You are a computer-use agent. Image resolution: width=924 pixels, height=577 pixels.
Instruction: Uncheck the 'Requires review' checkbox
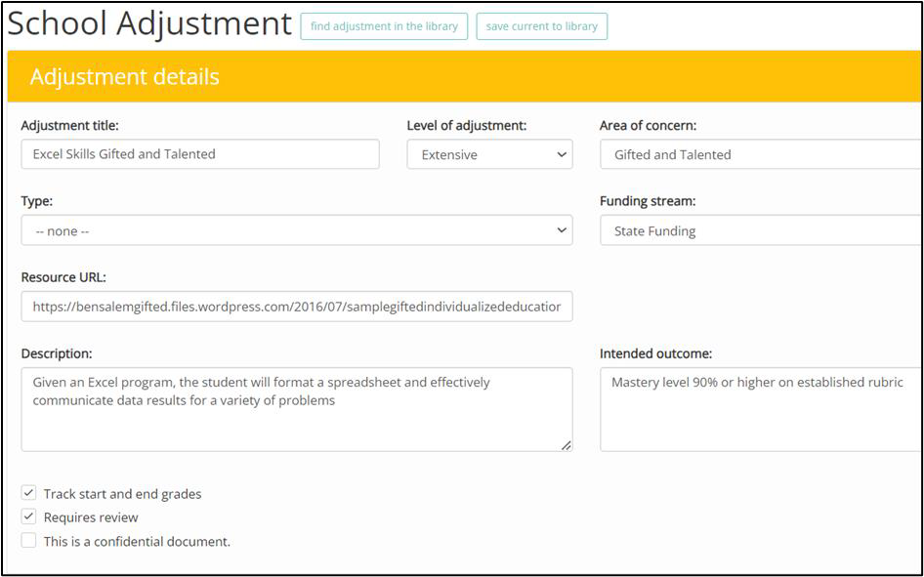tap(29, 516)
